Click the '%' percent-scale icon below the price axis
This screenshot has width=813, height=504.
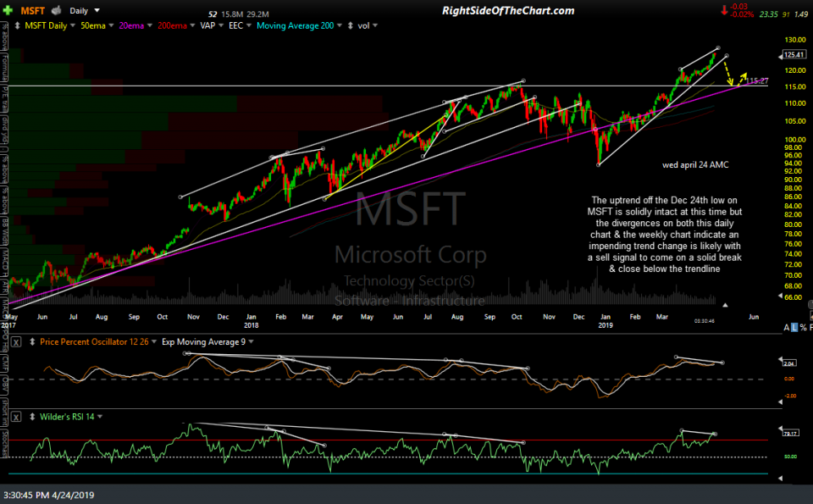pos(804,326)
